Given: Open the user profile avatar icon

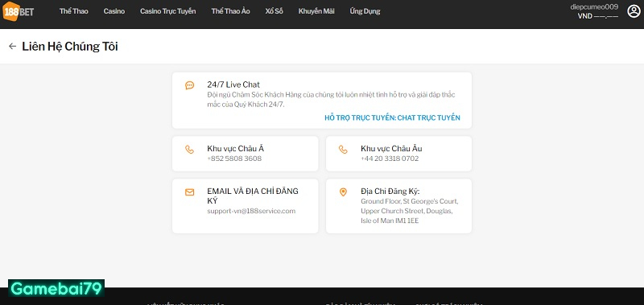Looking at the screenshot, I should pyautogui.click(x=634, y=11).
